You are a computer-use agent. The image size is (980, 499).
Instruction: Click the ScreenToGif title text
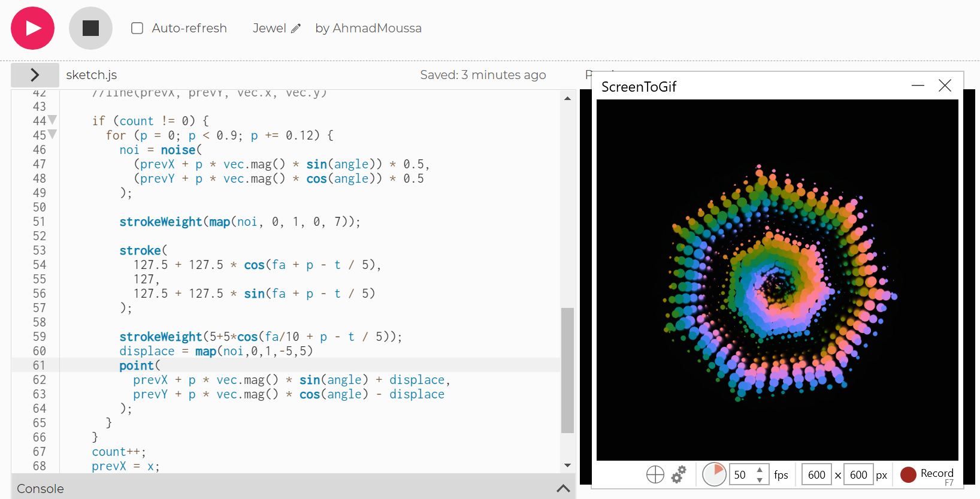point(639,87)
